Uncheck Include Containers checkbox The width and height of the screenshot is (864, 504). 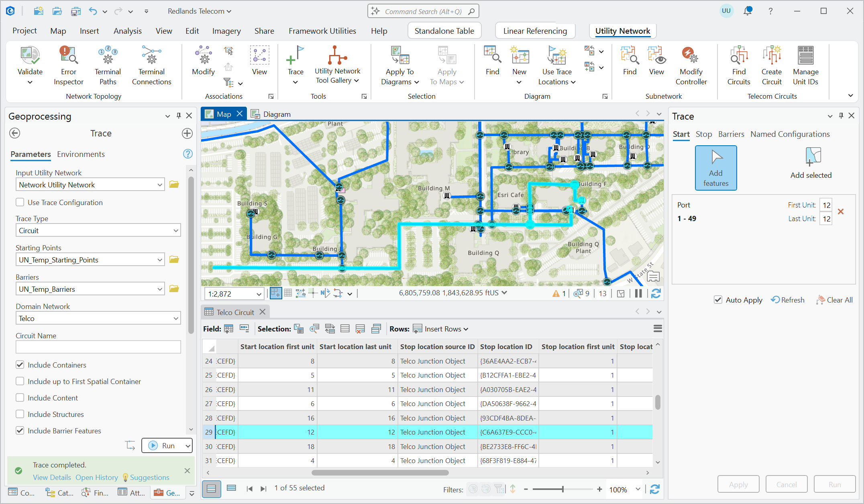[20, 365]
